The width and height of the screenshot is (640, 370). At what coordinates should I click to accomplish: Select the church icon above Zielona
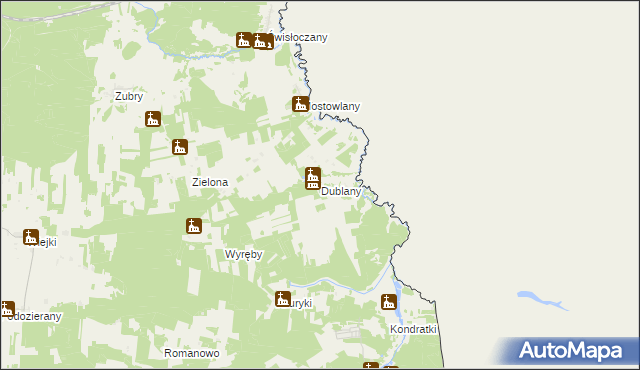pos(180,147)
